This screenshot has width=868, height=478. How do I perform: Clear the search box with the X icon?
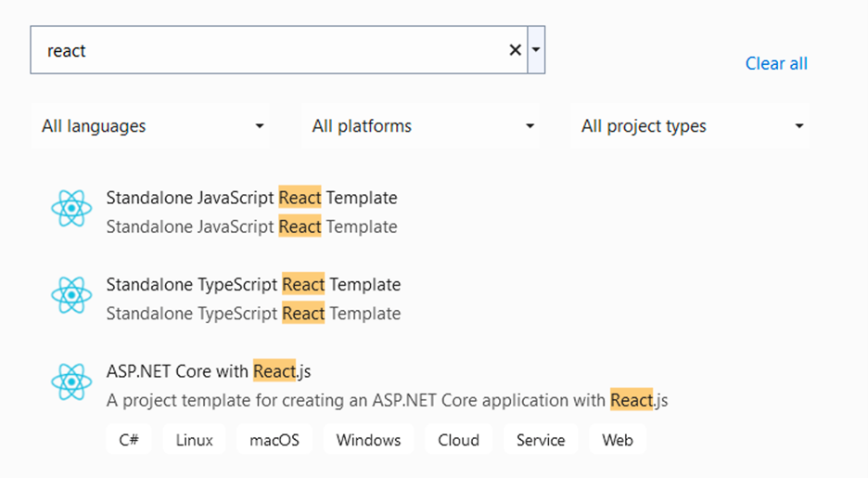[x=516, y=50]
